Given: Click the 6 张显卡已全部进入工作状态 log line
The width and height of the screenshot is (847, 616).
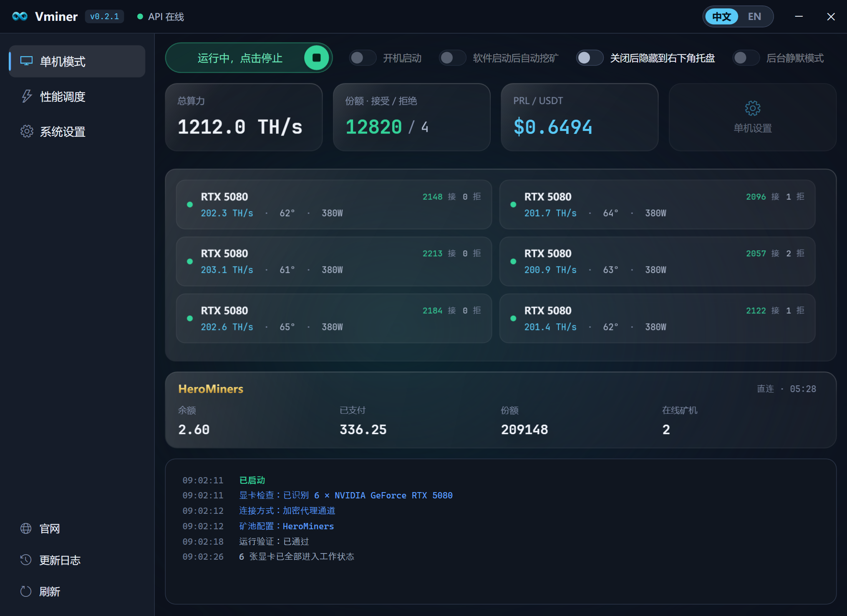Looking at the screenshot, I should coord(297,556).
